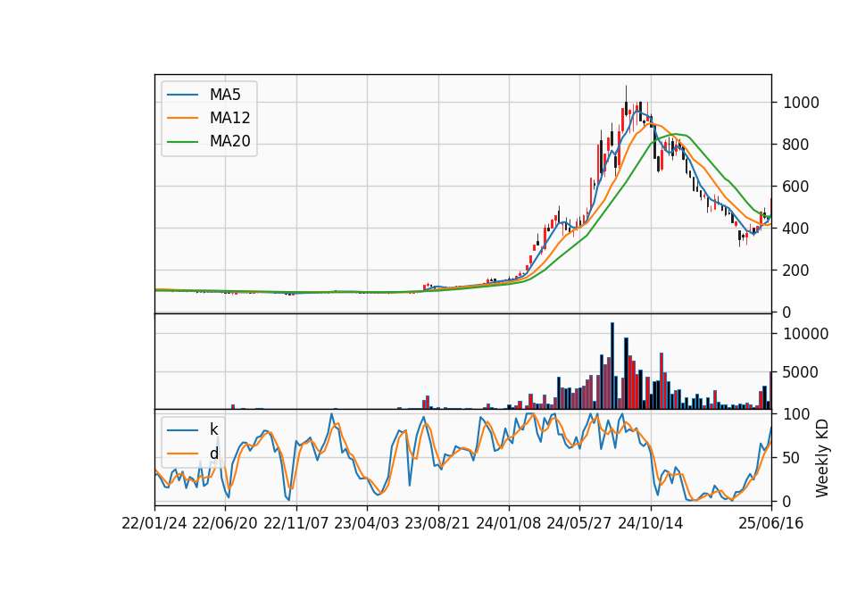Image resolution: width=857 pixels, height=616 pixels.
Task: Click the 10000 volume axis label
Action: [806, 334]
